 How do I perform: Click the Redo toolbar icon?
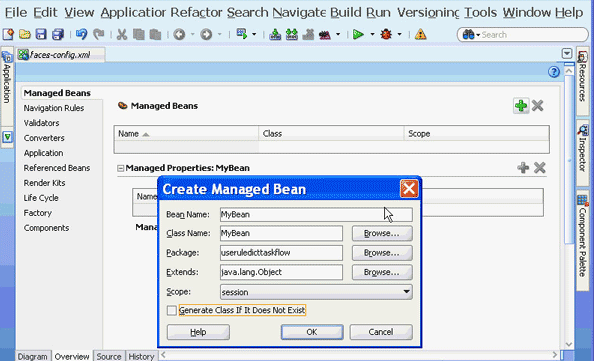[98, 34]
